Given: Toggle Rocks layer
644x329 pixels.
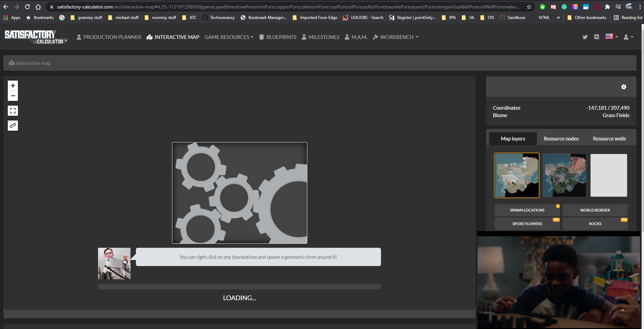Looking at the screenshot, I should tap(595, 224).
